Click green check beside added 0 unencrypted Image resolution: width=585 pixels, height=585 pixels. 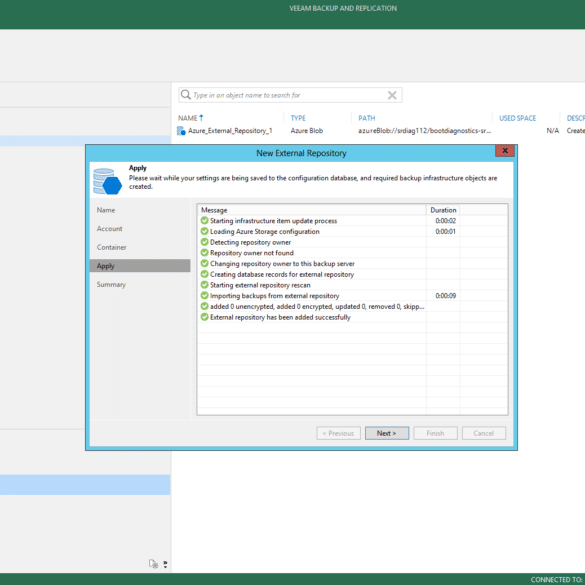pyautogui.click(x=204, y=306)
